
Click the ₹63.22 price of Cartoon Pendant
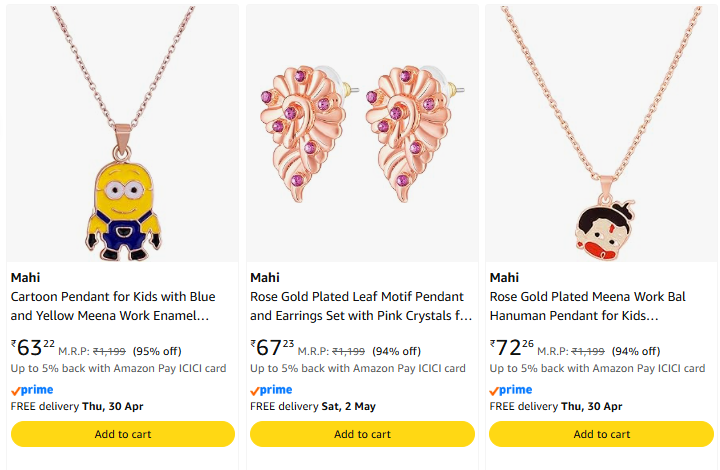pos(33,348)
